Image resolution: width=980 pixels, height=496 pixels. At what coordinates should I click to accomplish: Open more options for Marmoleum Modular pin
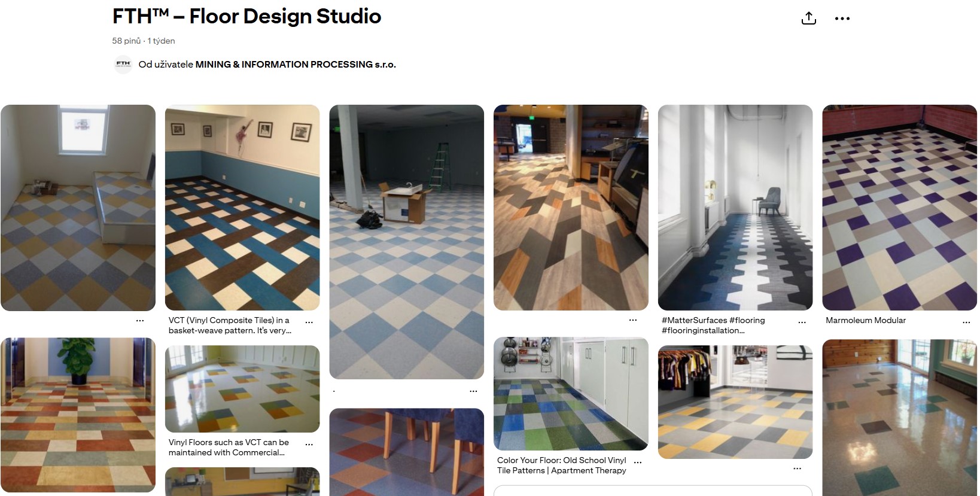[x=966, y=322]
